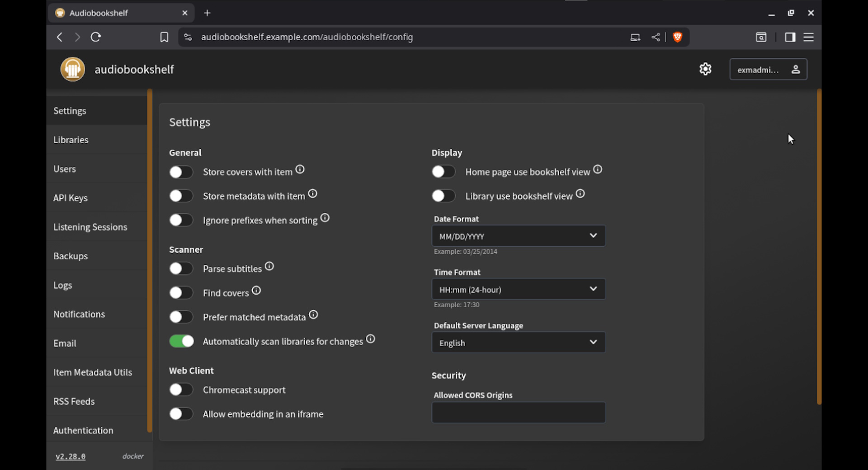Viewport: 868px width, 470px height.
Task: Click info icon next to Store covers with item
Action: pos(300,169)
